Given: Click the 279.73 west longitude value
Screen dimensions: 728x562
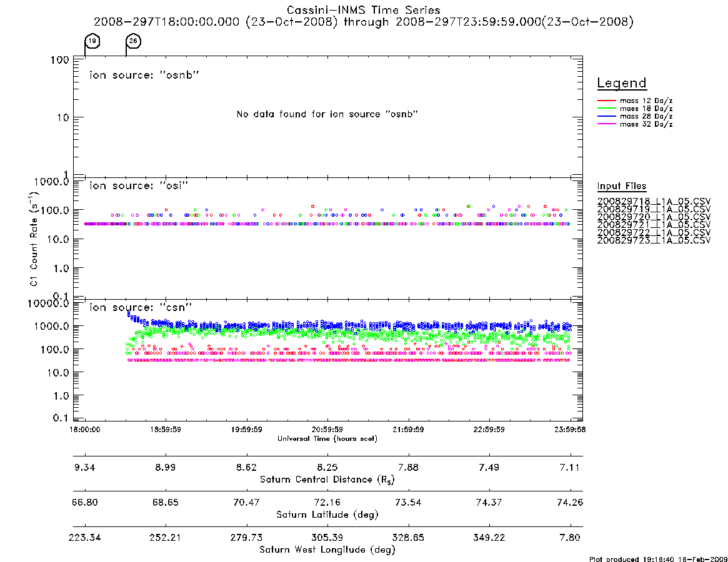Looking at the screenshot, I should tap(247, 538).
